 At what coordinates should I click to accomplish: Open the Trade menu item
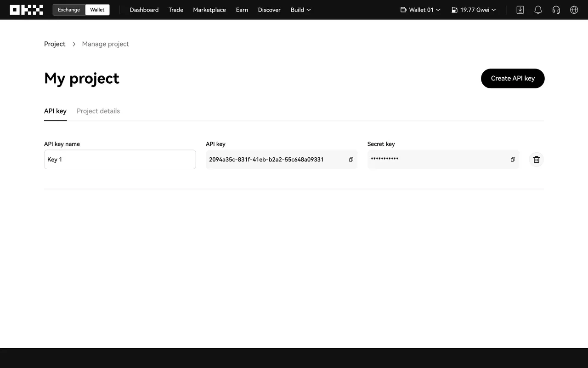pos(176,10)
